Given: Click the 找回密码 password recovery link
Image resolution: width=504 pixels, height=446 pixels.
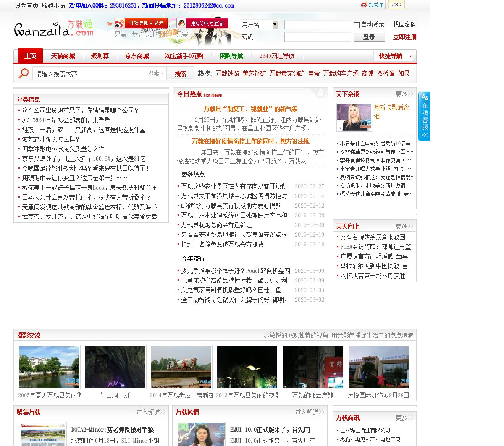Looking at the screenshot, I should coord(404,25).
